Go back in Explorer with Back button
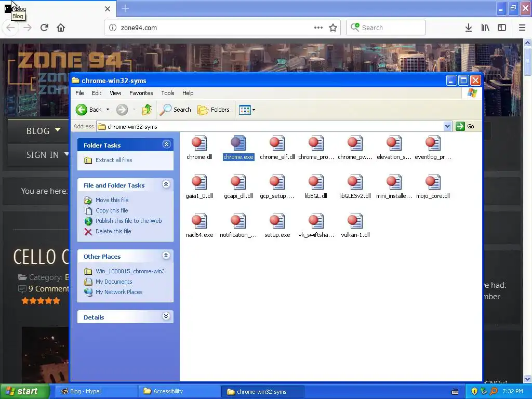 click(x=88, y=110)
